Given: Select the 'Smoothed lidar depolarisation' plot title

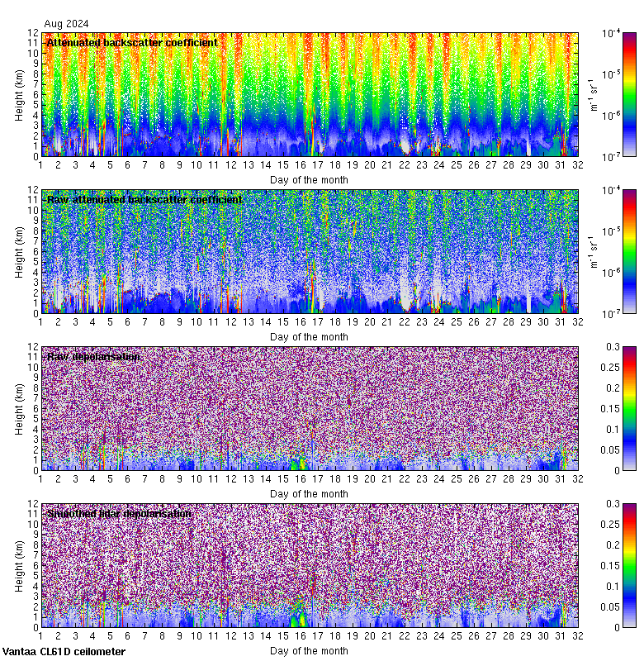Looking at the screenshot, I should (x=120, y=513).
